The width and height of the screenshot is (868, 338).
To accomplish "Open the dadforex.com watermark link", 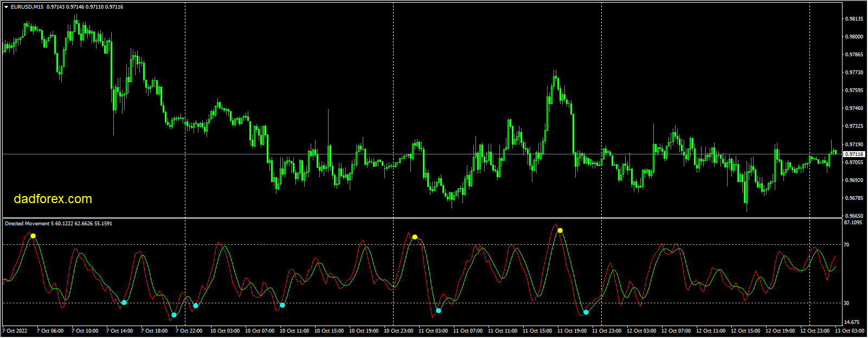I will [53, 199].
